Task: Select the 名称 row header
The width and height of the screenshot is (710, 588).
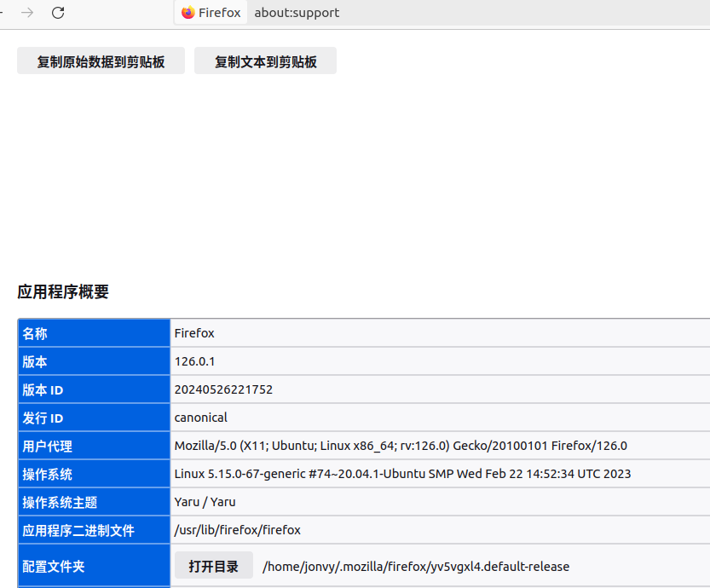Action: [x=94, y=333]
